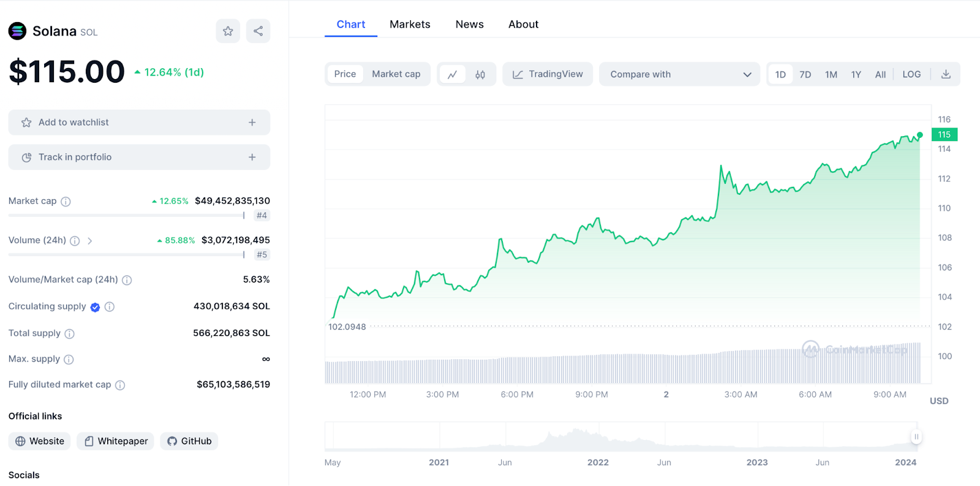Click the star favorite icon beside Solana
980x486 pixels.
coord(228,31)
